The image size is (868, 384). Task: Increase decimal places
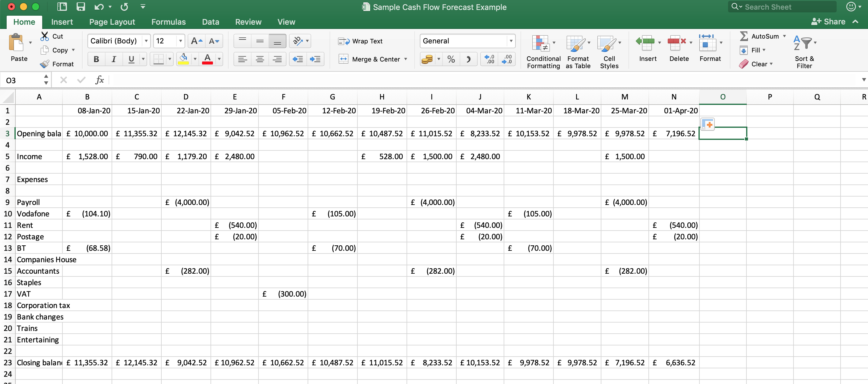click(489, 59)
